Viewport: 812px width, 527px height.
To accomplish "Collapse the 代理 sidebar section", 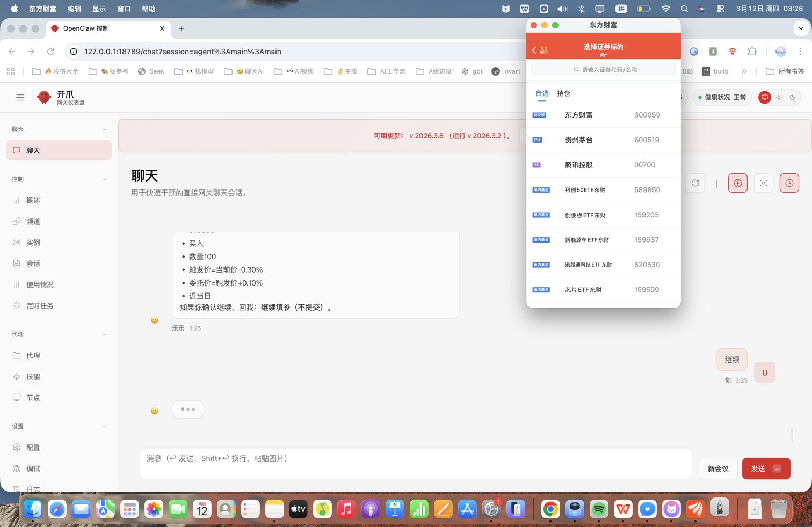I will [104, 334].
